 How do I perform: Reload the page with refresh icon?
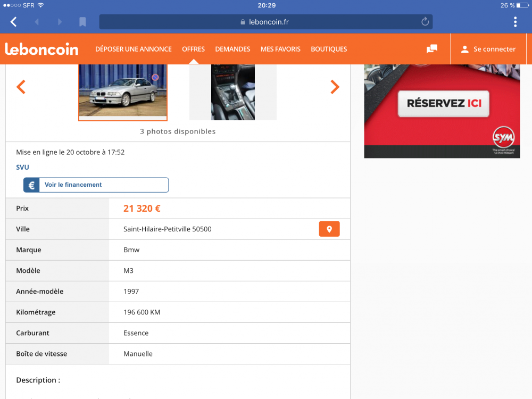pos(425,22)
